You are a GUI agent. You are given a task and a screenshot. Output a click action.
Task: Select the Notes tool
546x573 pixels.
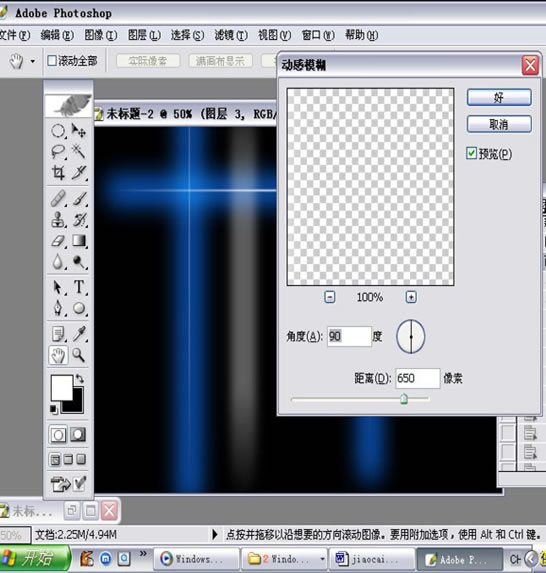click(x=58, y=334)
